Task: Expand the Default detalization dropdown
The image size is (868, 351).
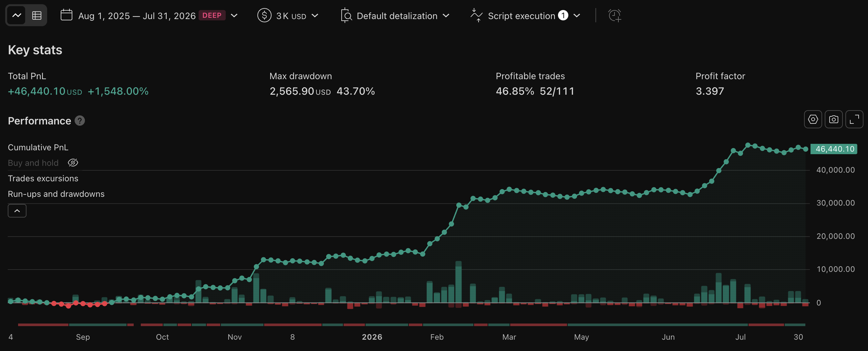Action: 446,16
